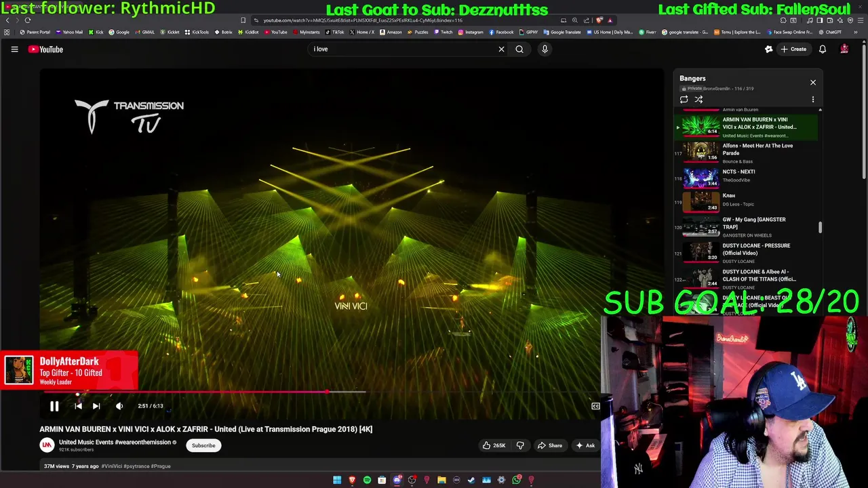The image size is (868, 488).
Task: Expand the bookmarks overflow chevron
Action: coord(855,32)
